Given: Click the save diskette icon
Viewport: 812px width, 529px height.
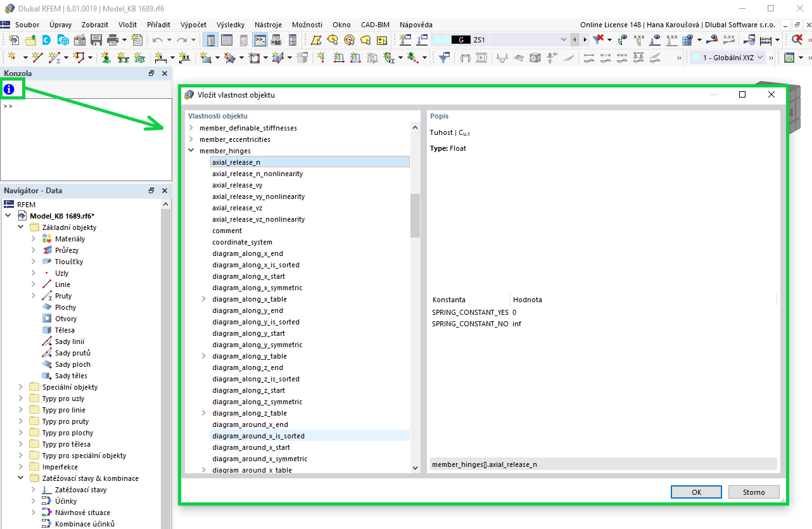Looking at the screenshot, I should [x=96, y=40].
